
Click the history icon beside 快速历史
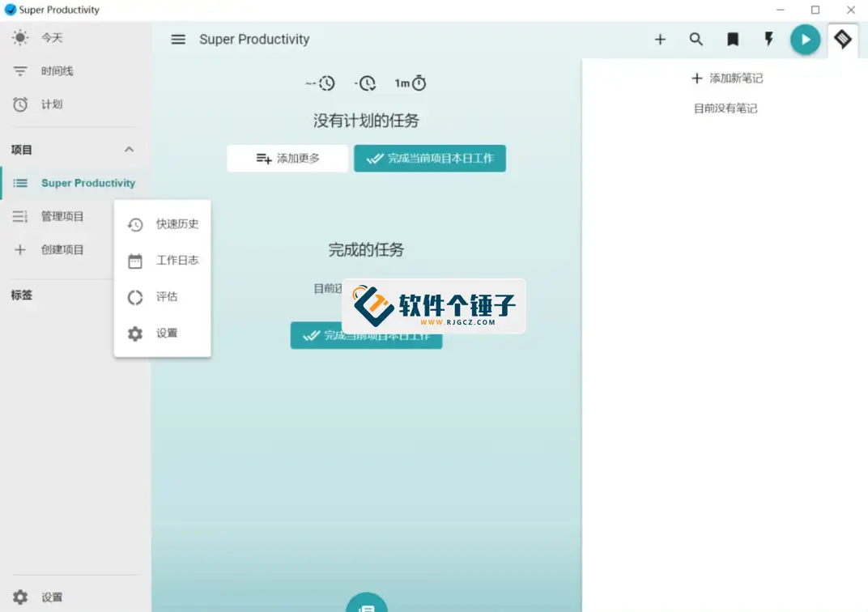(x=135, y=224)
